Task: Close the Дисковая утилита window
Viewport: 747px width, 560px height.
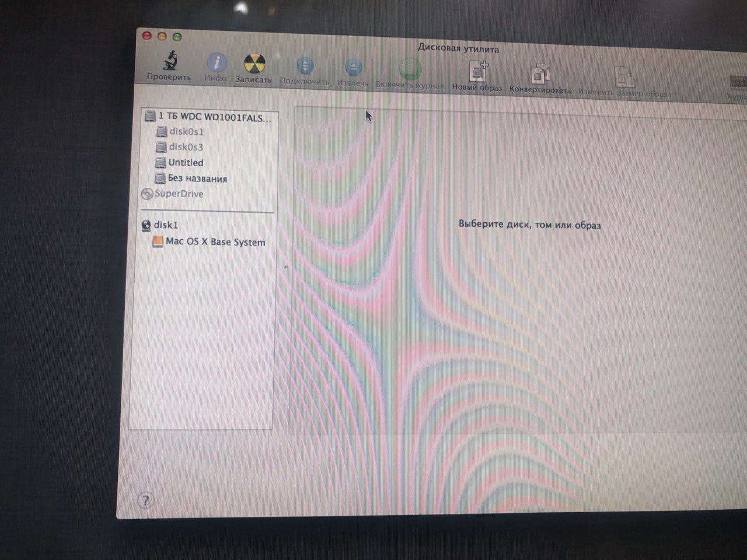Action: pyautogui.click(x=147, y=36)
